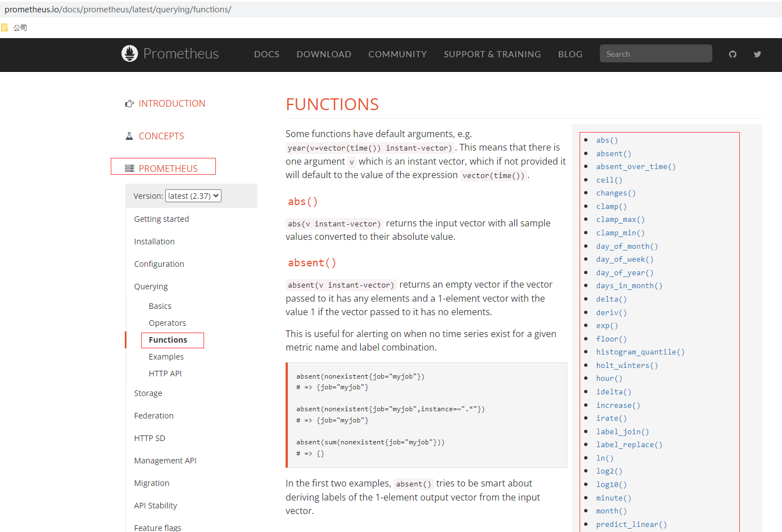The height and width of the screenshot is (532, 782).
Task: Jump to holt_winters() in contents
Action: (627, 366)
